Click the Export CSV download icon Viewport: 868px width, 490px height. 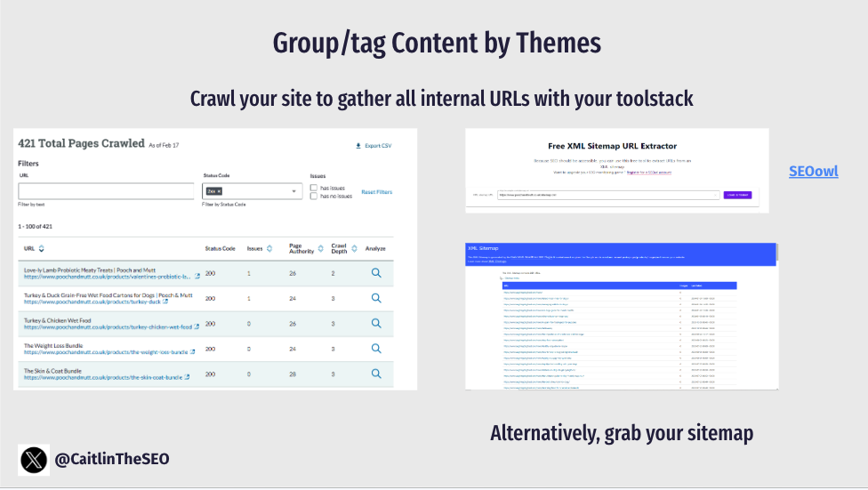tap(358, 146)
